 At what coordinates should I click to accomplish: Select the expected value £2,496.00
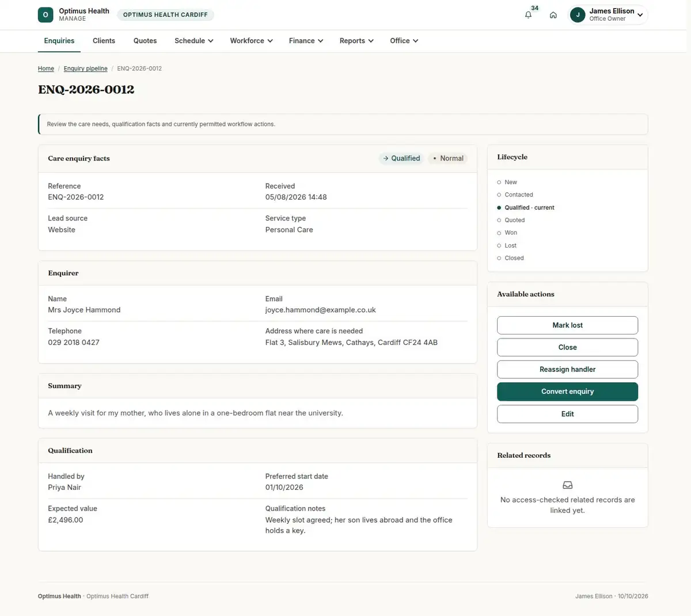coord(66,520)
